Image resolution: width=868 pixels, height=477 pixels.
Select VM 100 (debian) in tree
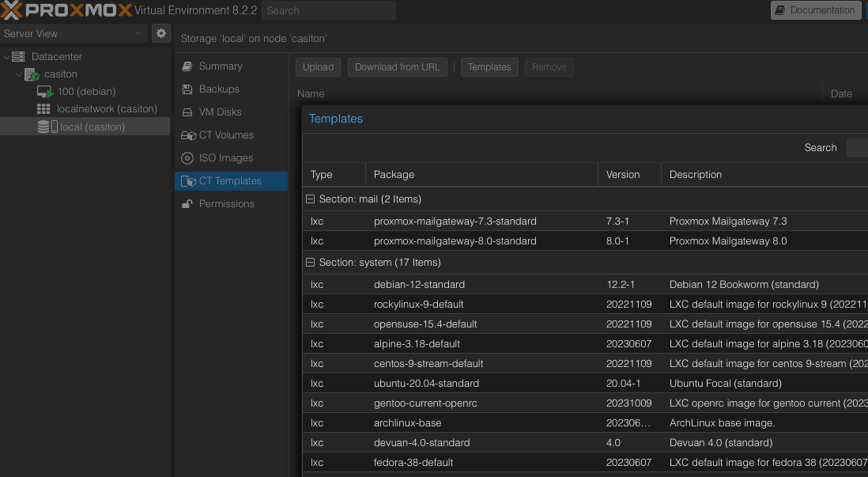85,92
